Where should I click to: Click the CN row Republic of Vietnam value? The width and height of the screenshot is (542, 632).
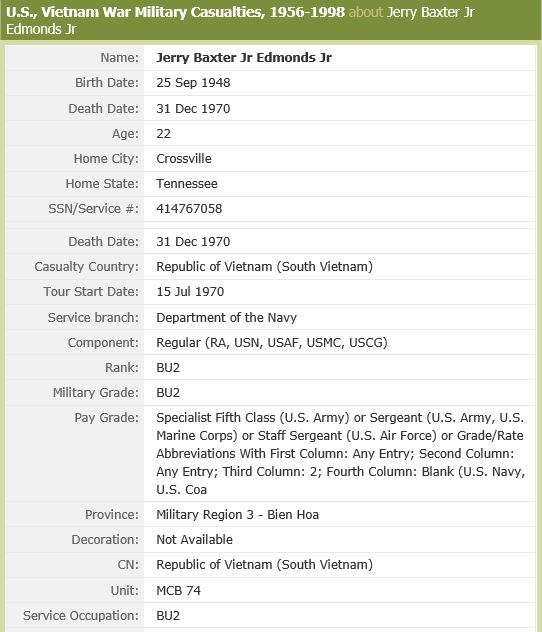tap(264, 565)
